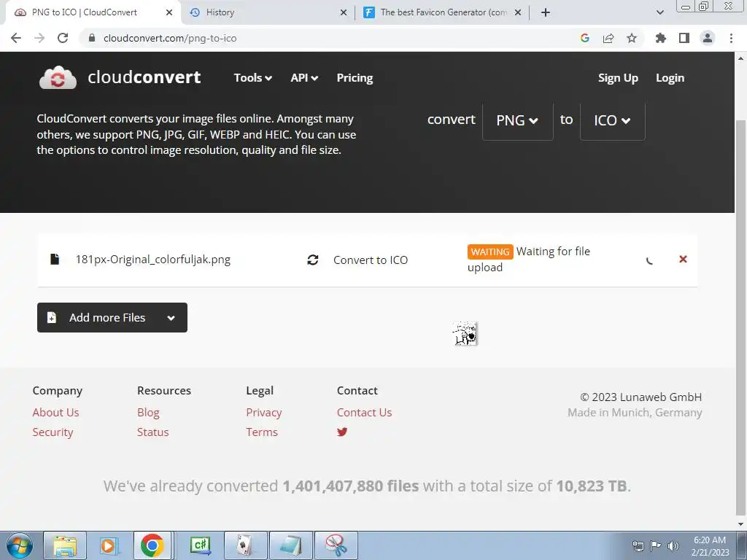Go to the Pricing page
The image size is (747, 560).
click(x=355, y=77)
